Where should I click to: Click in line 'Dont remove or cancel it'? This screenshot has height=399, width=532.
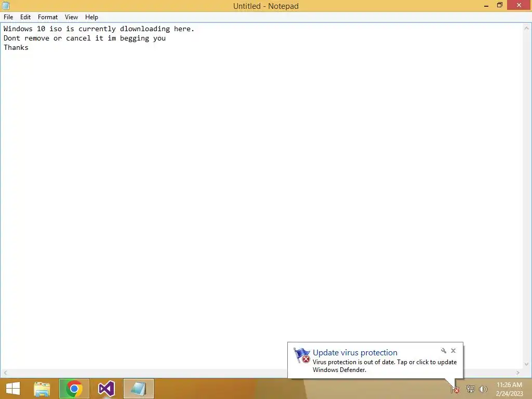pos(85,38)
